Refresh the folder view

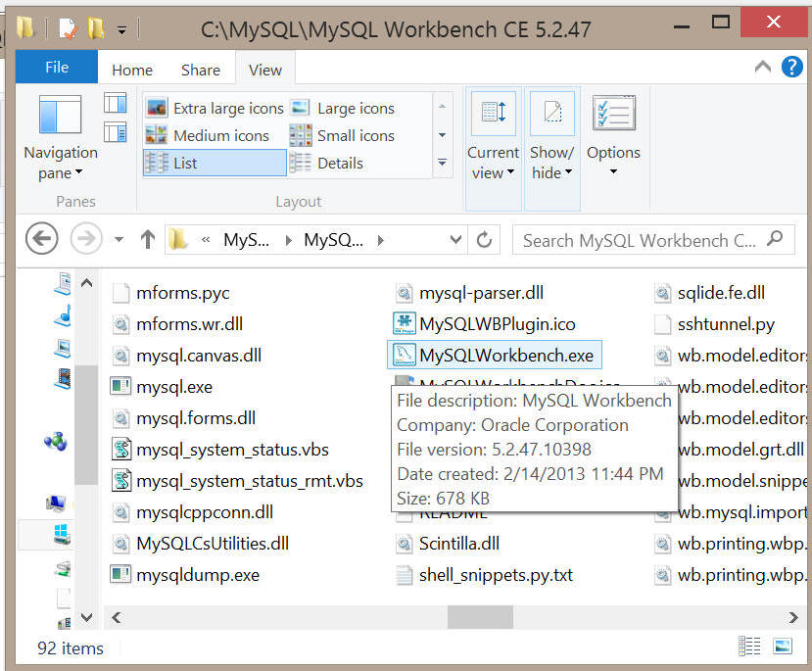pyautogui.click(x=484, y=240)
